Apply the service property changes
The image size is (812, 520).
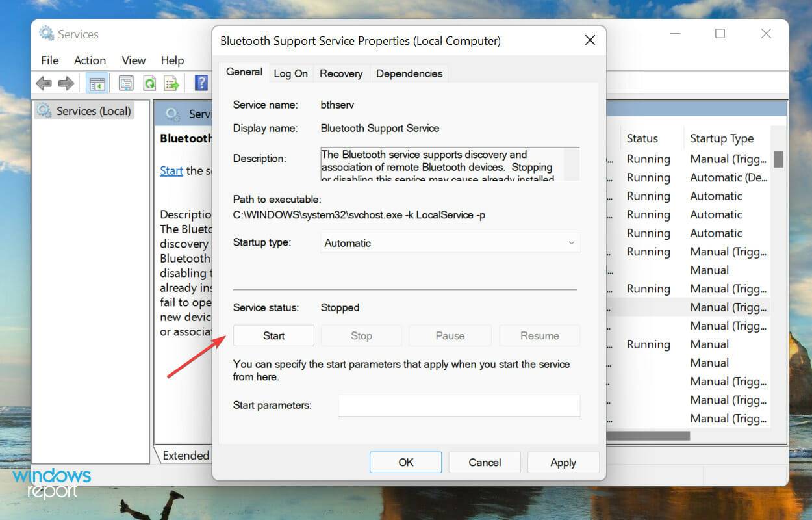[563, 462]
